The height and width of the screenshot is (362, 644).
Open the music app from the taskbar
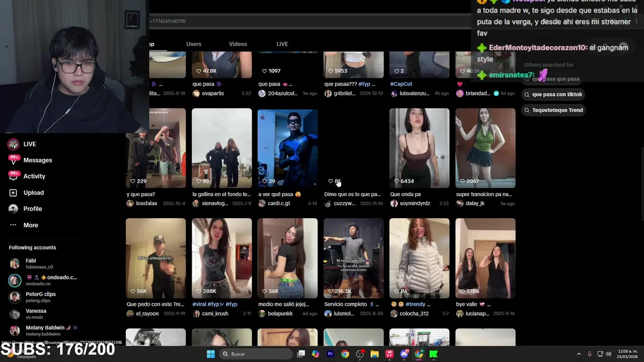tap(389, 354)
